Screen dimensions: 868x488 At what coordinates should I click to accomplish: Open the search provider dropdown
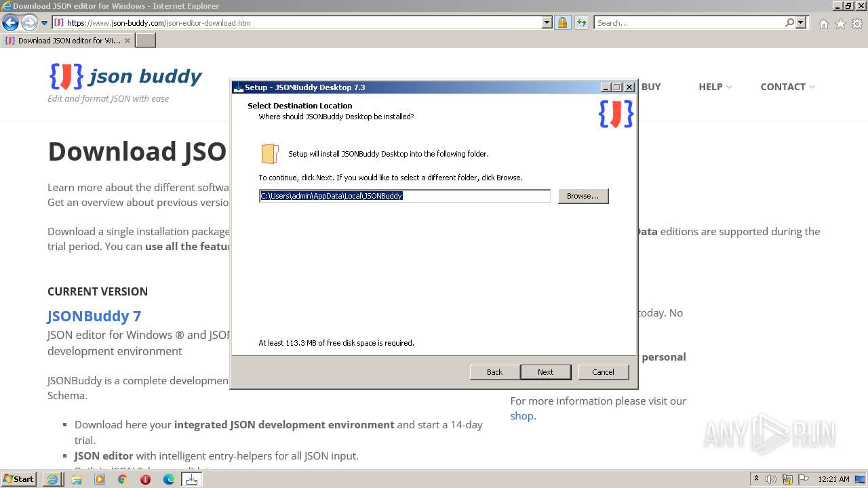click(801, 22)
